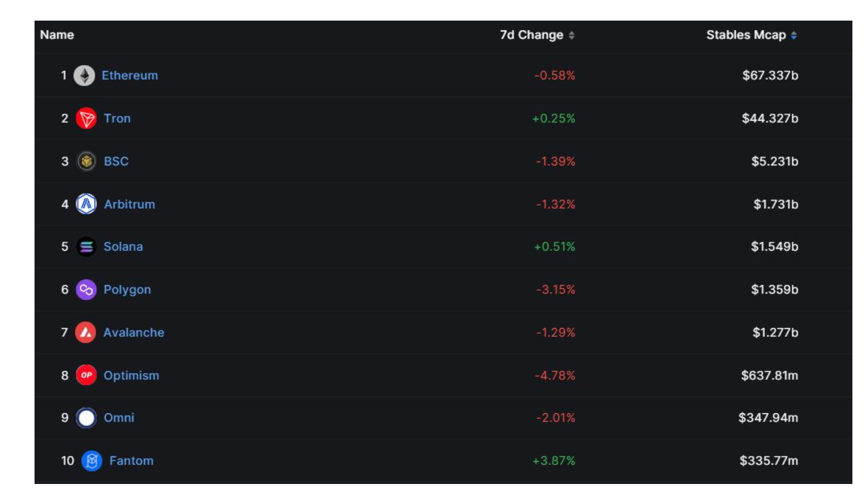Viewport: 868px width, 499px height.
Task: Click the blue Fantom logo icon
Action: point(92,461)
